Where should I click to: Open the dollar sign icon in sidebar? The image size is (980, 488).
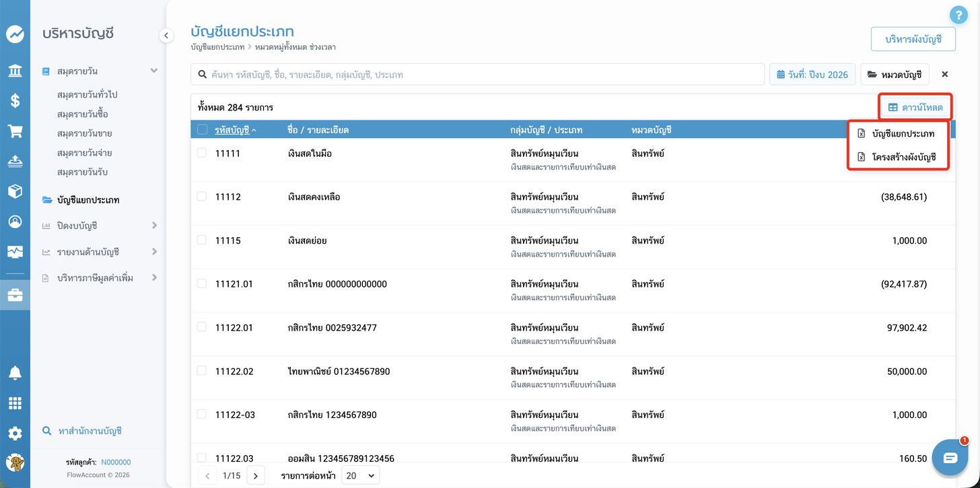tap(15, 101)
